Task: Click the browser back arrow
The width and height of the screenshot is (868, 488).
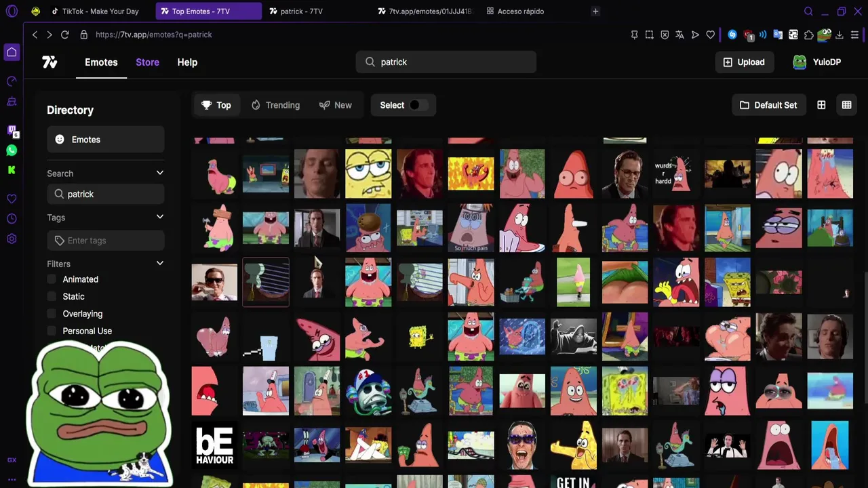Action: [x=35, y=35]
